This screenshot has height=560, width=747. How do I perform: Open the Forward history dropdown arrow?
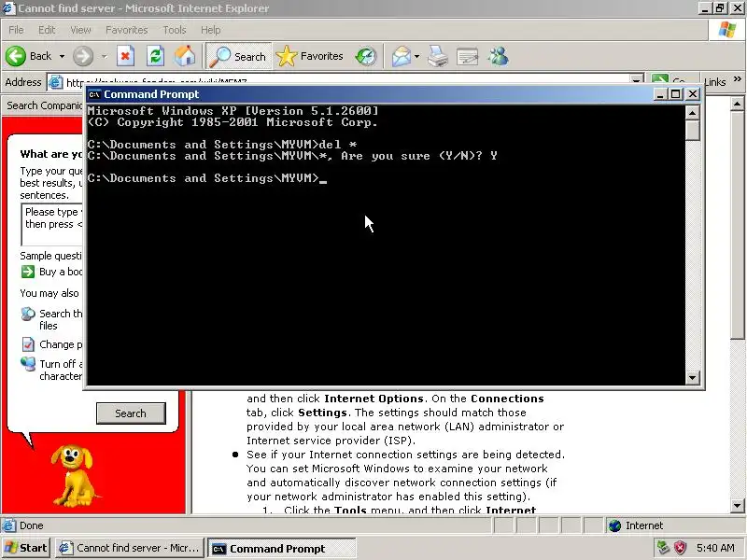(105, 56)
